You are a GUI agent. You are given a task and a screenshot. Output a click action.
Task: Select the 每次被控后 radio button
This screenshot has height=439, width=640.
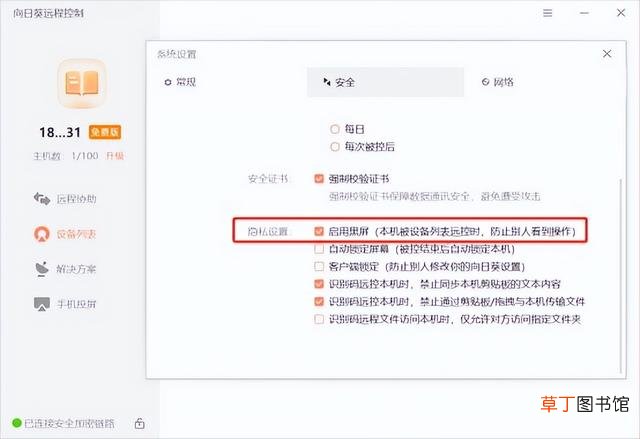coord(335,146)
